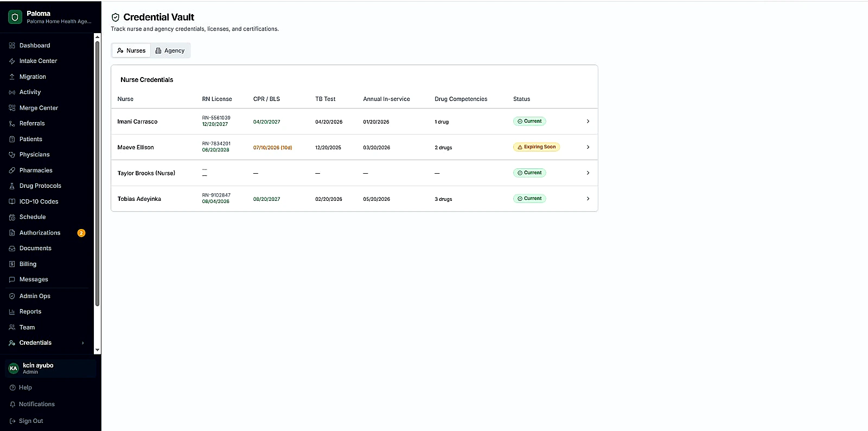Click Imani Carrasco's Current status badge
The height and width of the screenshot is (431, 868).
(529, 122)
